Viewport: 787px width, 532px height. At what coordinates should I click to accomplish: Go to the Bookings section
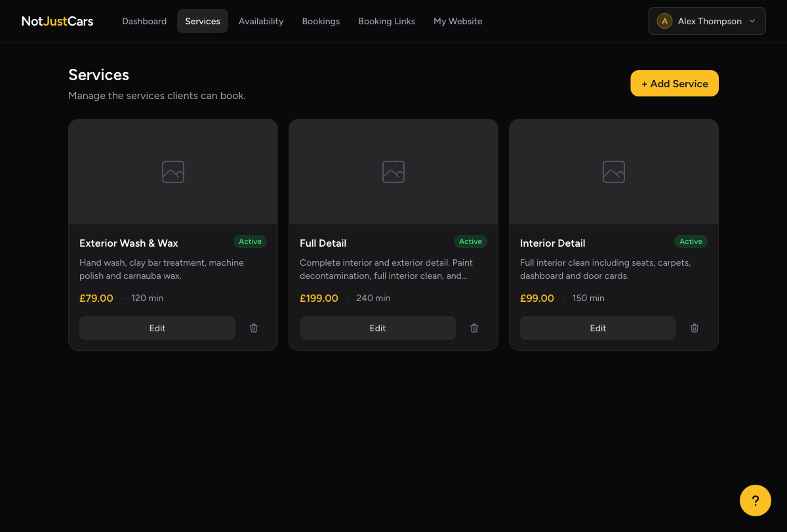click(321, 21)
